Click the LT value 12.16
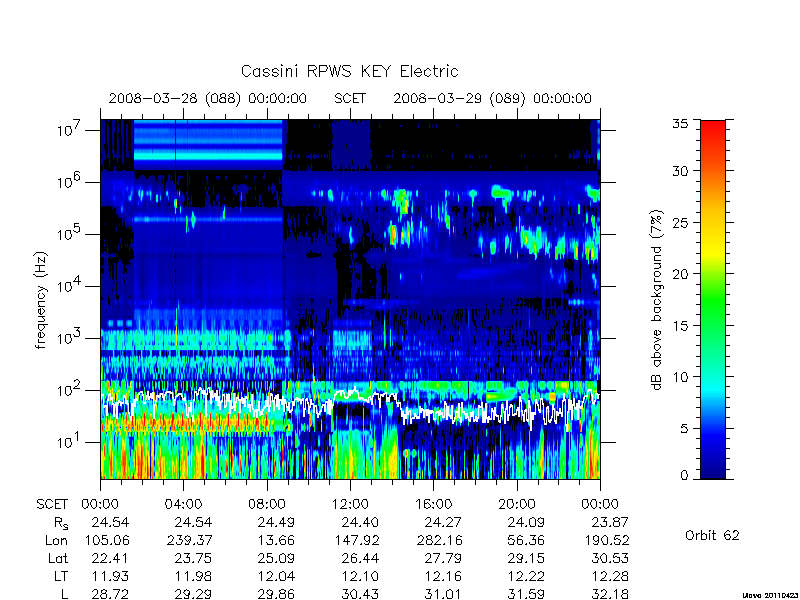800x600 pixels. click(x=443, y=576)
